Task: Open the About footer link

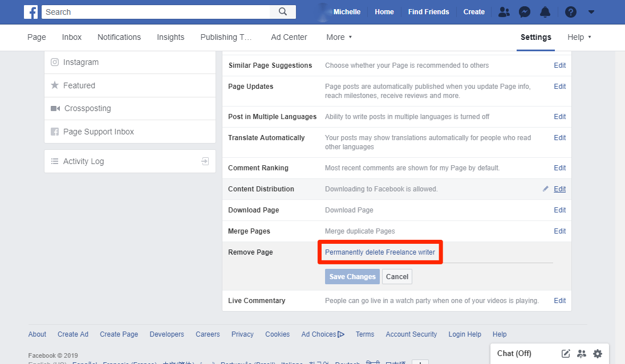Action: click(x=37, y=334)
